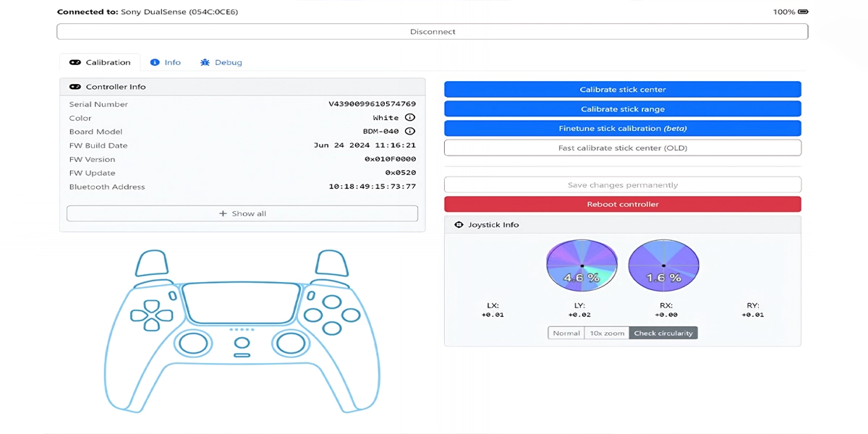Open the Finetune stick calibration beta tool
Screen dimensions: 868x434
pos(623,128)
